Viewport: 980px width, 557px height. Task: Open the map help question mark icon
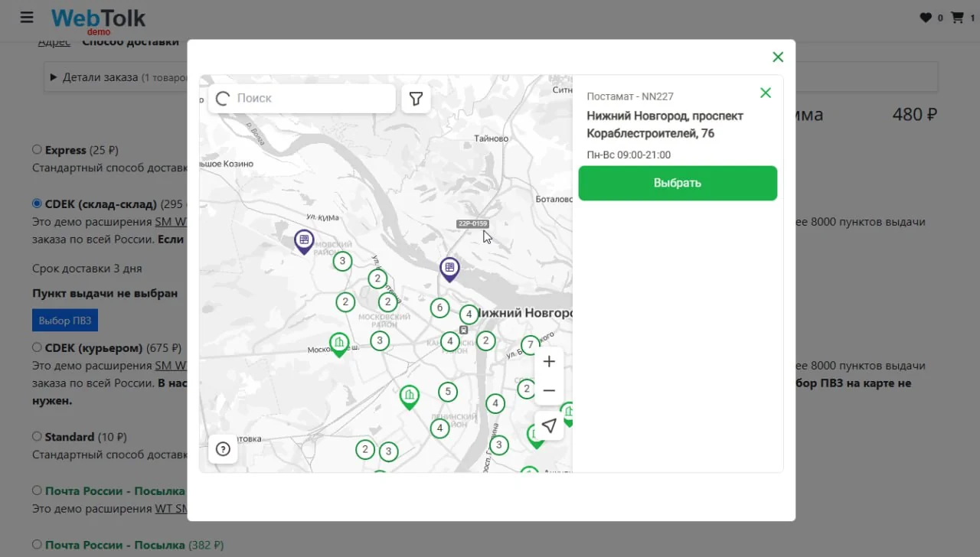pos(223,449)
